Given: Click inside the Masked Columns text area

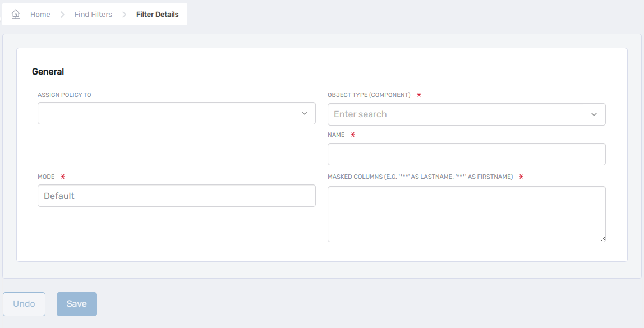Looking at the screenshot, I should [466, 213].
